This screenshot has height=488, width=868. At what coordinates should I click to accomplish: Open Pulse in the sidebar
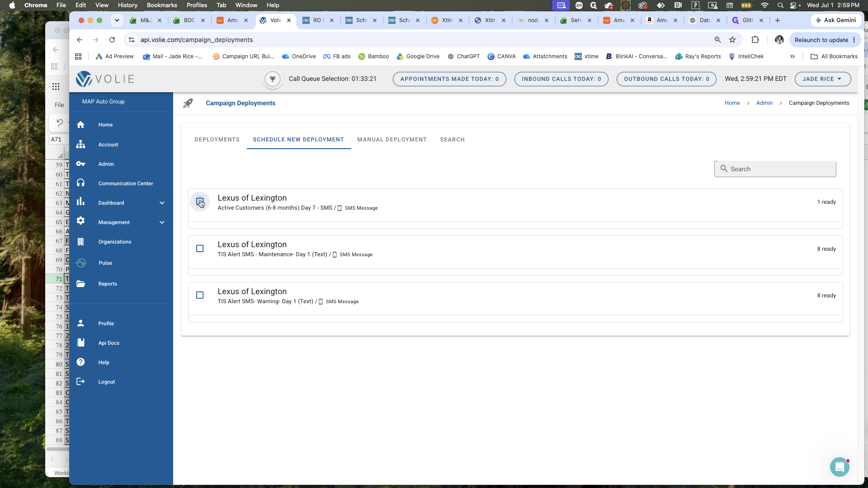(105, 263)
